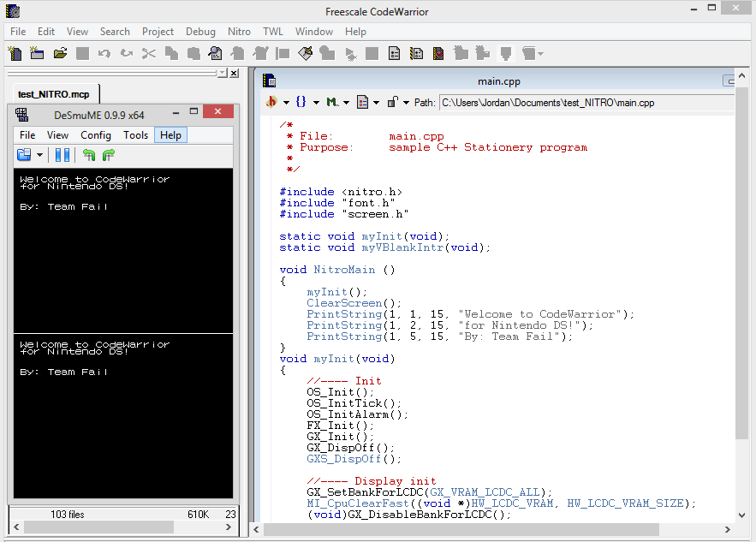Click the "ClearScreen();" code line
Screen dimensions: 756x542
(x=354, y=303)
